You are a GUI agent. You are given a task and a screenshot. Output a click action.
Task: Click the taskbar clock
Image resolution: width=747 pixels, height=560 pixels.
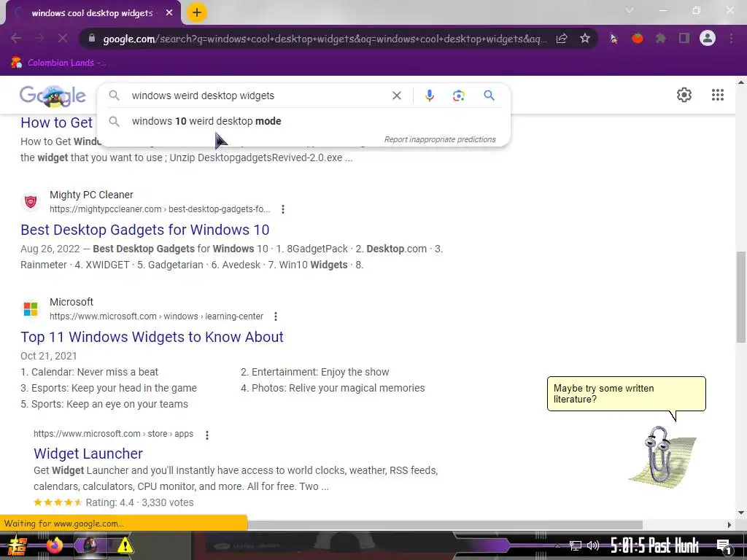tap(654, 545)
